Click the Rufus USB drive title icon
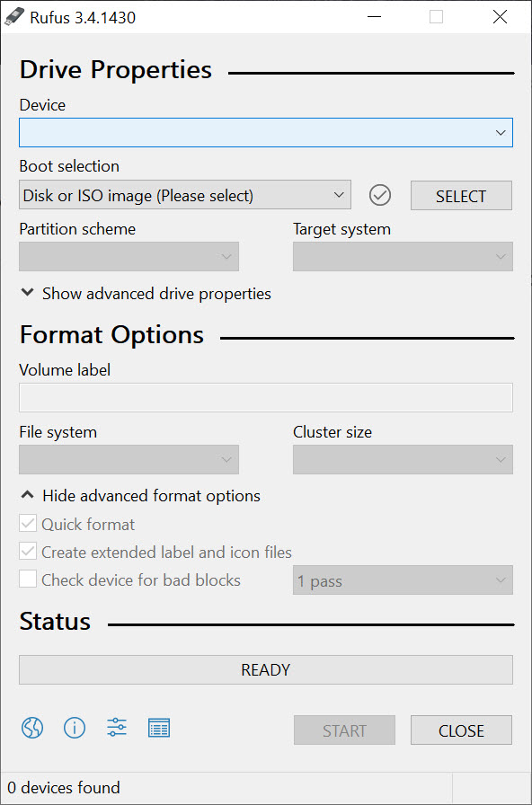532x805 pixels. (x=13, y=17)
